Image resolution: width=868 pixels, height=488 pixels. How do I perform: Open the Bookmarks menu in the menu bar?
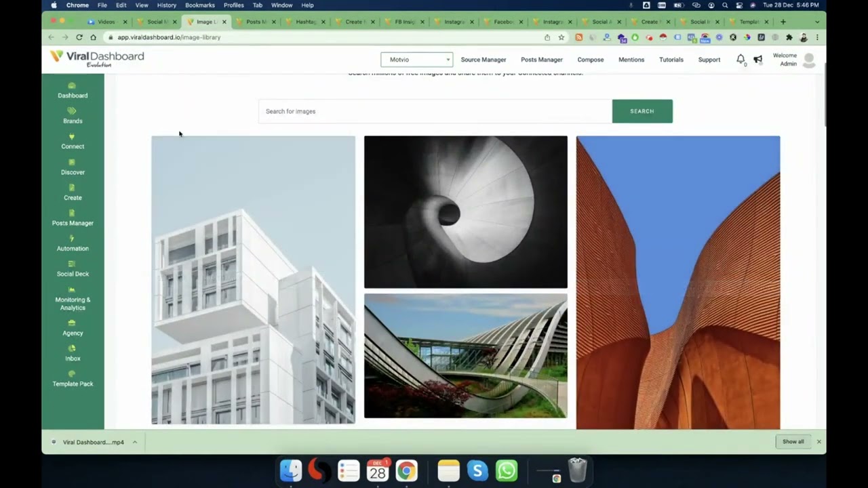tap(200, 5)
